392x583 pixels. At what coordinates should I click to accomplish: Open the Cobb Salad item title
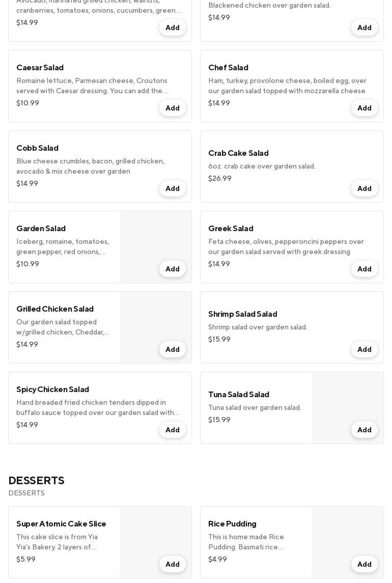click(37, 148)
